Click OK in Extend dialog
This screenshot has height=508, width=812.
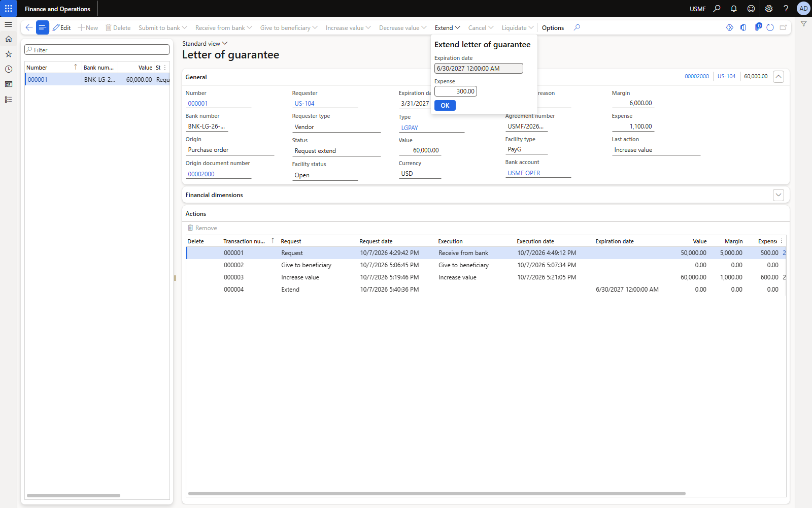click(x=445, y=106)
